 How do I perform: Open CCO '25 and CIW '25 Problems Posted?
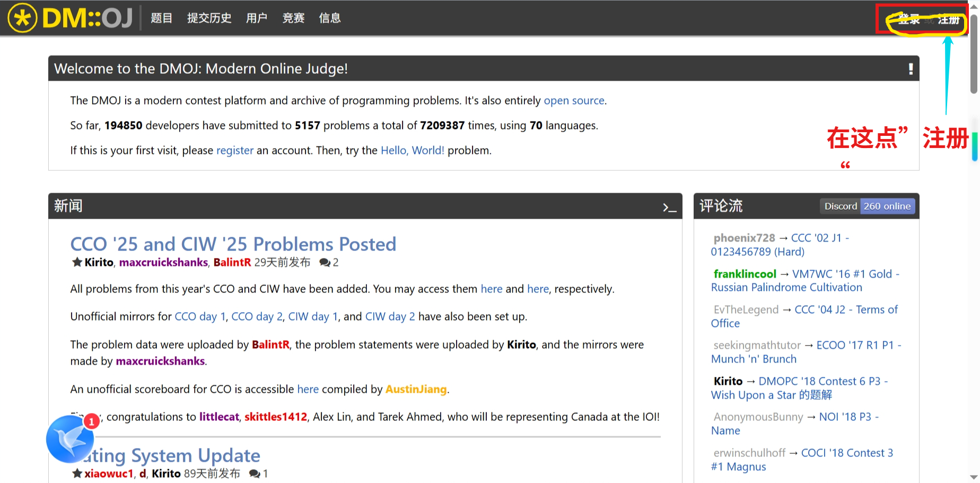click(233, 244)
